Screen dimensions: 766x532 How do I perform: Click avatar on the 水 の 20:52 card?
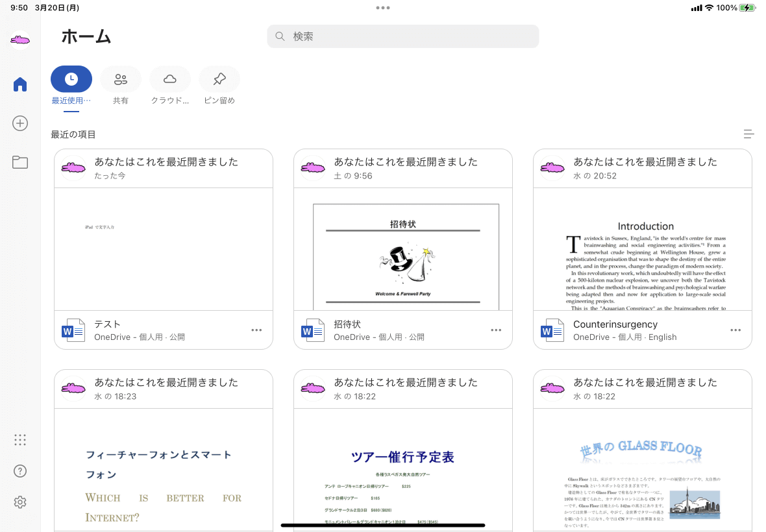552,168
